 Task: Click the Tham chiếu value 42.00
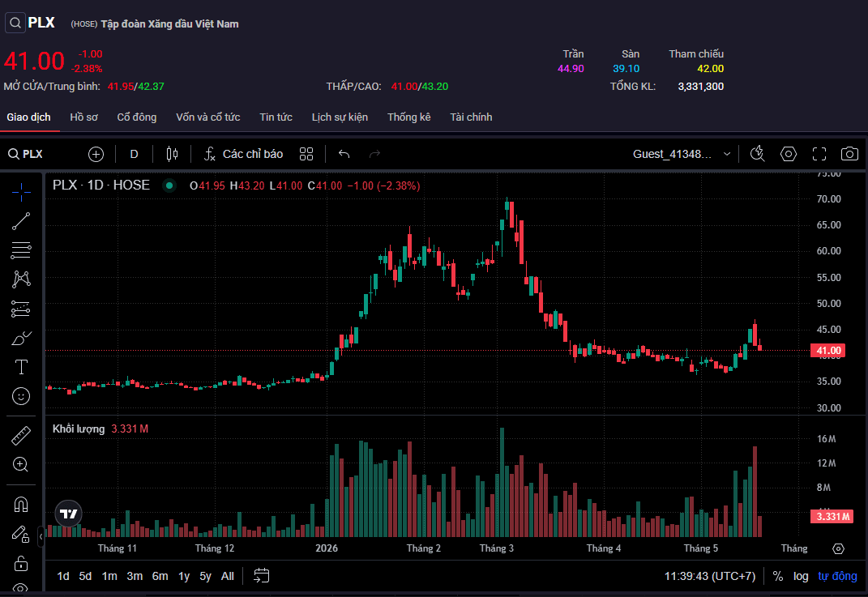(710, 69)
